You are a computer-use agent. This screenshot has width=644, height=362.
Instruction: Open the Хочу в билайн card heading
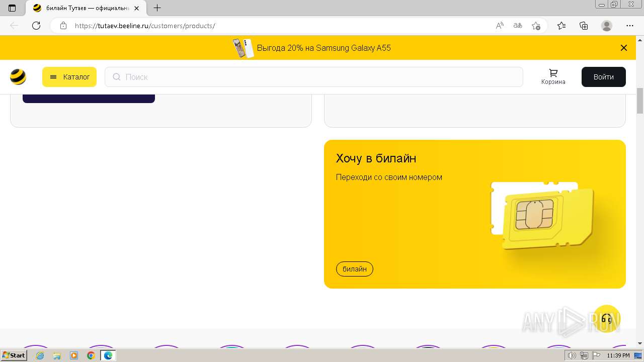point(376,158)
